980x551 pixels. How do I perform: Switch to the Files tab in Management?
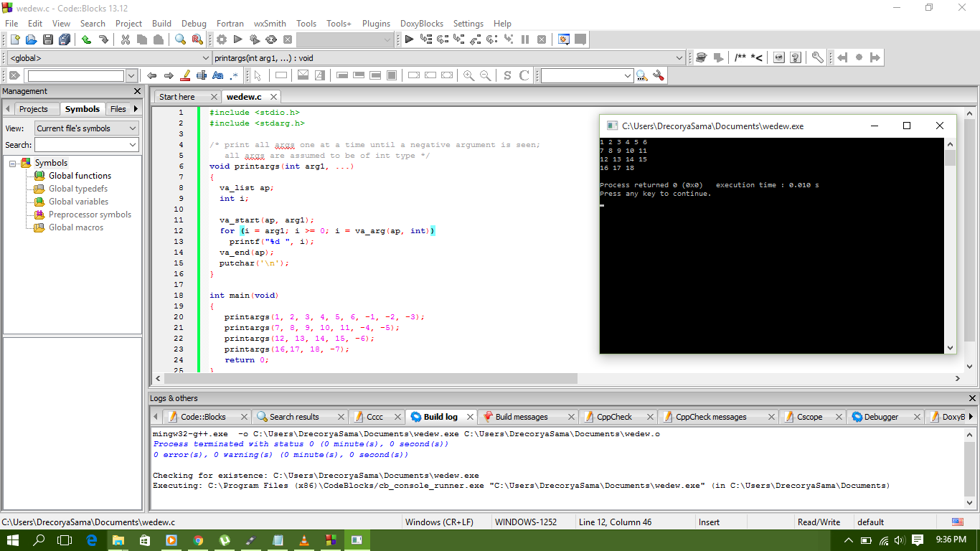(x=118, y=109)
